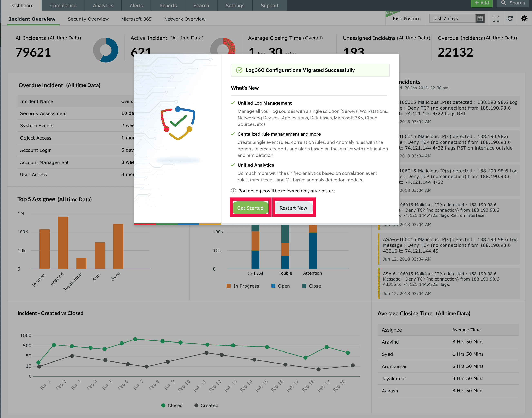Click the Aakash row in Average Closing Time

coord(448,391)
